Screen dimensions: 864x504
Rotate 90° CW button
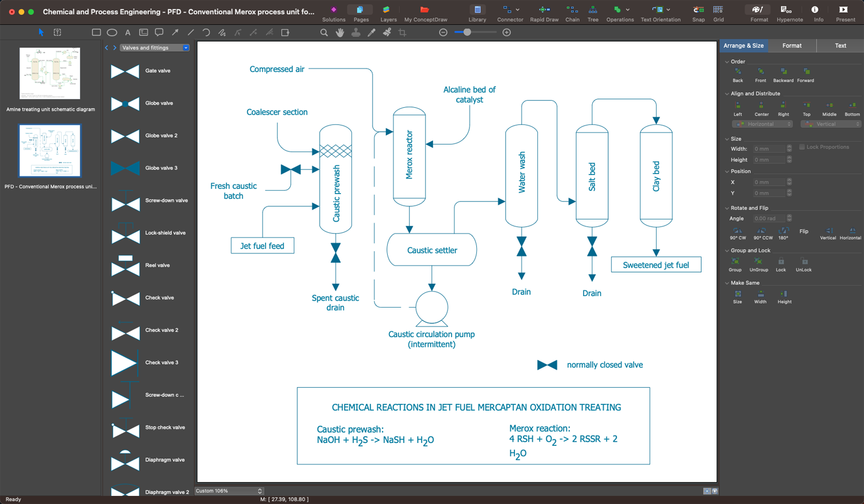tap(738, 233)
